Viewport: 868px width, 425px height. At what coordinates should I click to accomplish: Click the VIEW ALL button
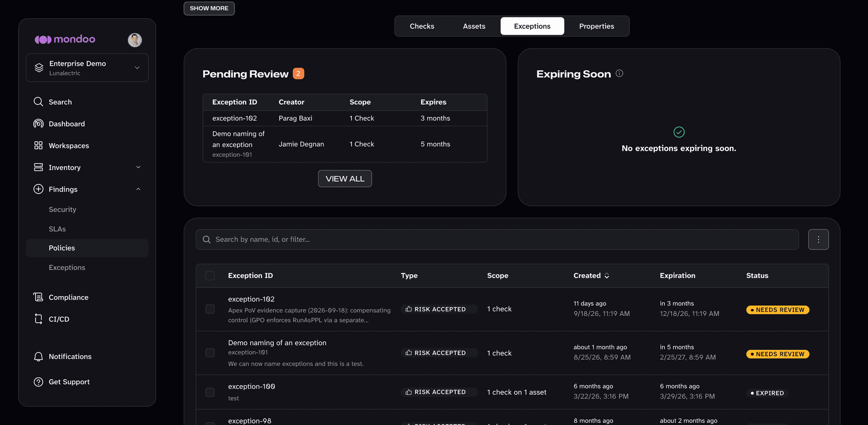coord(345,179)
